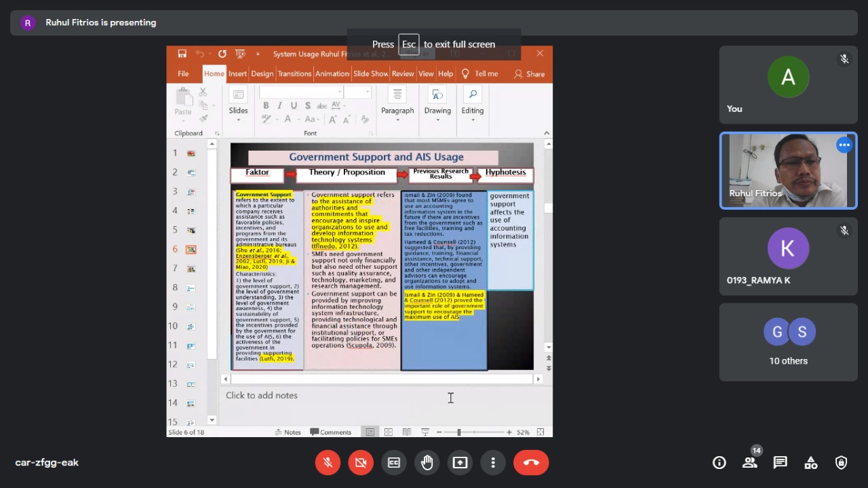Switch to Reading View in the status bar

406,432
